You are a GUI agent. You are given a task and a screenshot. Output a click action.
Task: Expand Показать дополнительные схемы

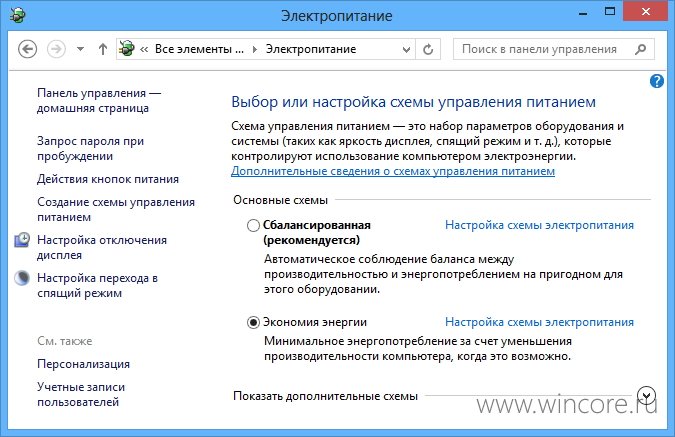646,395
